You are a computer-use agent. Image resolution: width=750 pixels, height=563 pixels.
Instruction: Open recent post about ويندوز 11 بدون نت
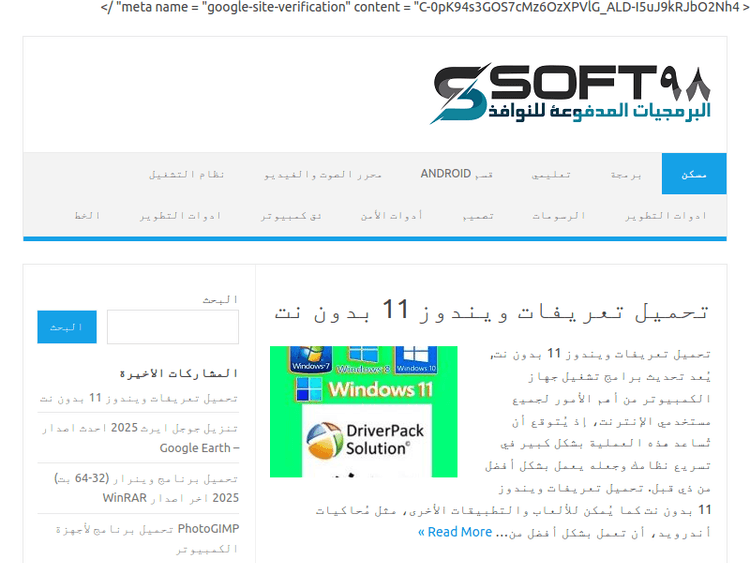[x=139, y=398]
